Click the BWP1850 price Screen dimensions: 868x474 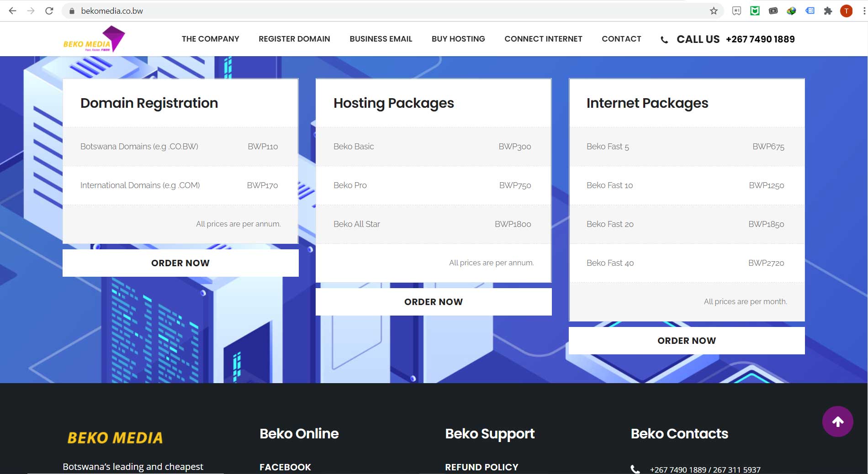click(766, 224)
